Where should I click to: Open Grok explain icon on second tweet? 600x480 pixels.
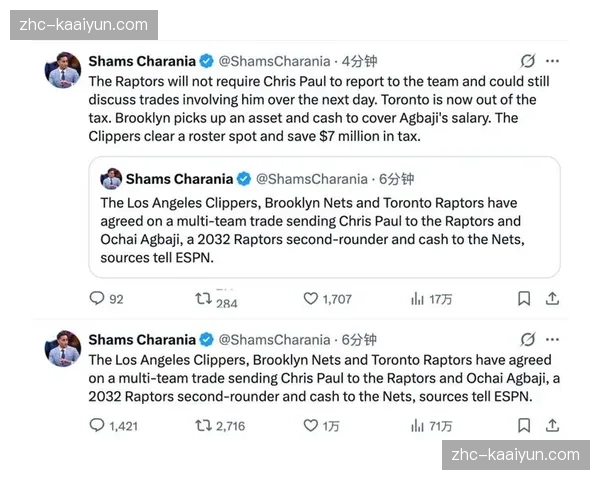[x=528, y=340]
